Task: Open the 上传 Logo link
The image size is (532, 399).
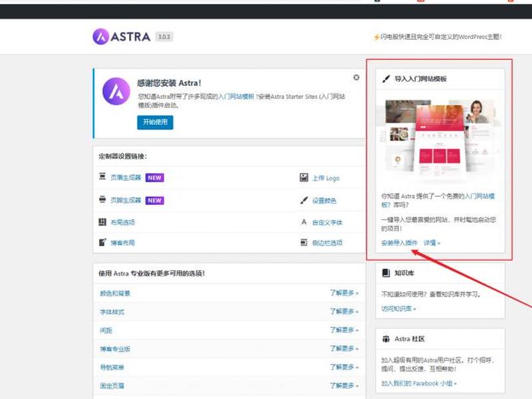Action: 326,178
